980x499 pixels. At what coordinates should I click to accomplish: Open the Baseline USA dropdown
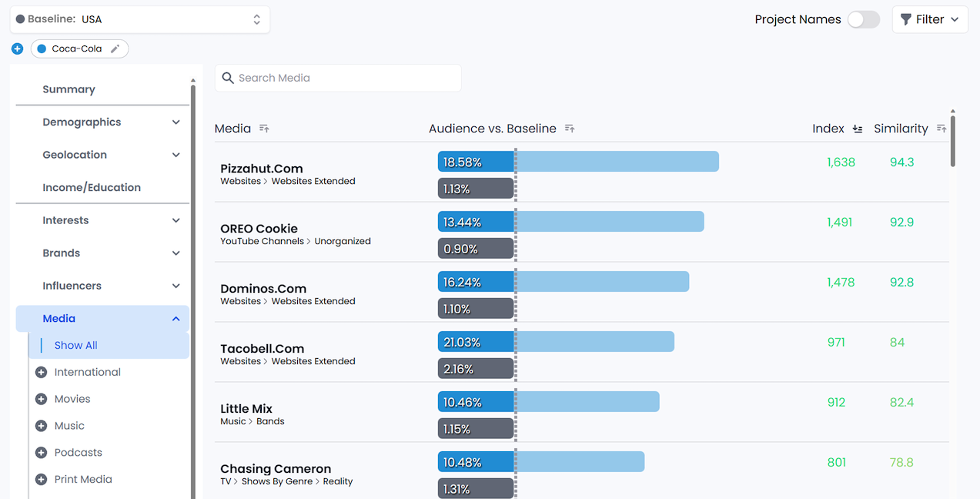pyautogui.click(x=140, y=19)
